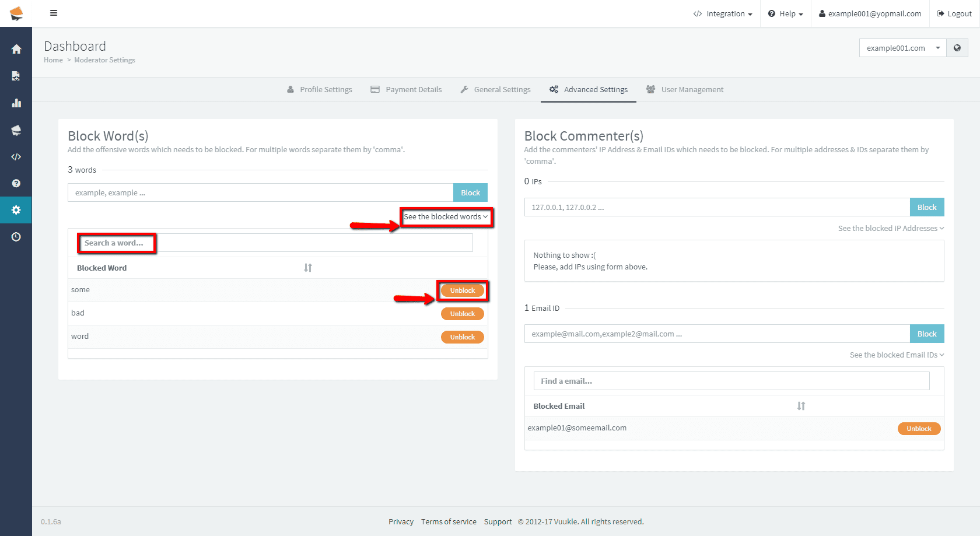
Task: Sort the Blocked Email column
Action: [801, 406]
